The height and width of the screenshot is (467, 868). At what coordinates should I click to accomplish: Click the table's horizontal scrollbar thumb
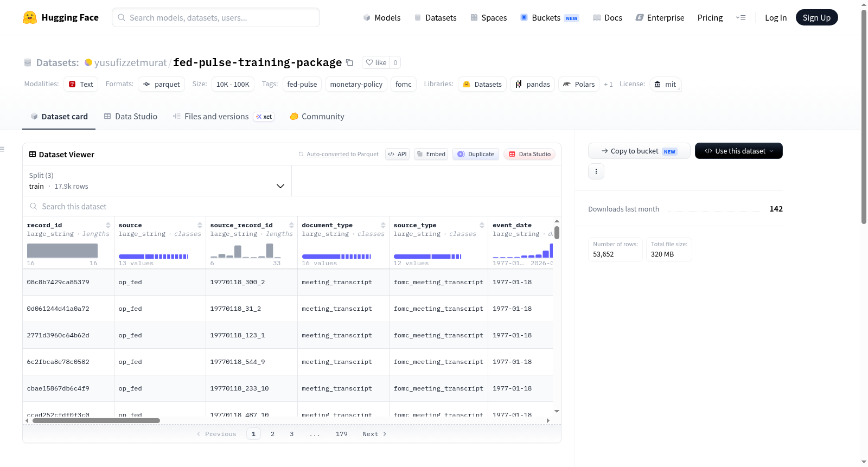pyautogui.click(x=96, y=420)
